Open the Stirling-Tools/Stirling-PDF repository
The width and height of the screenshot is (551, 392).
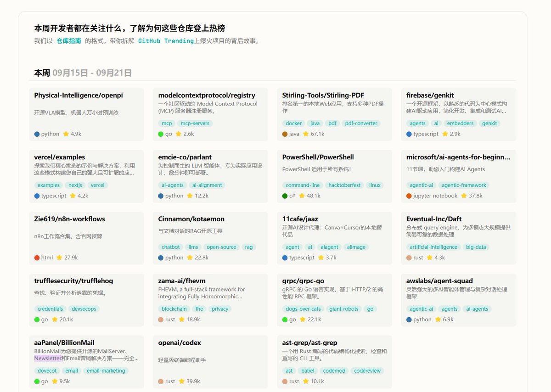[x=323, y=95]
